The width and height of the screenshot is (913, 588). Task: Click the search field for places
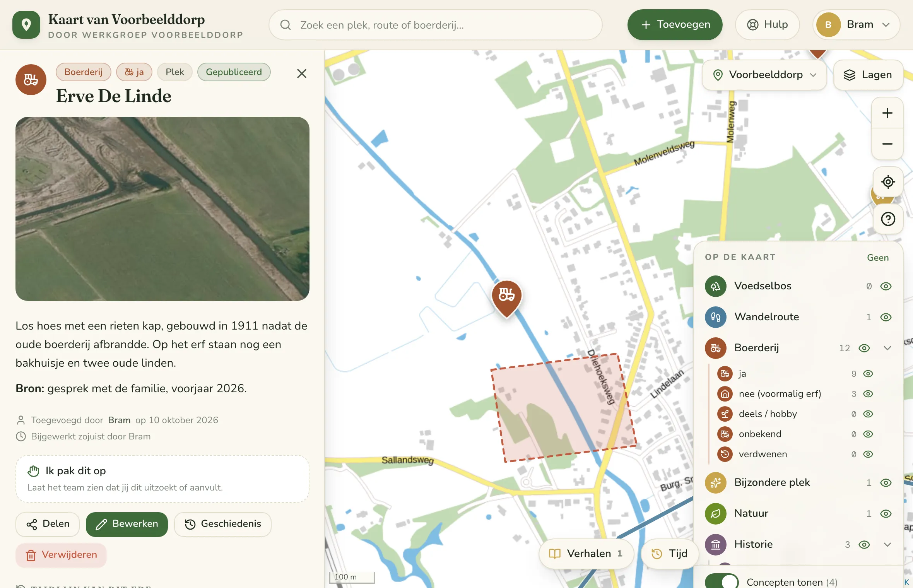pos(436,25)
